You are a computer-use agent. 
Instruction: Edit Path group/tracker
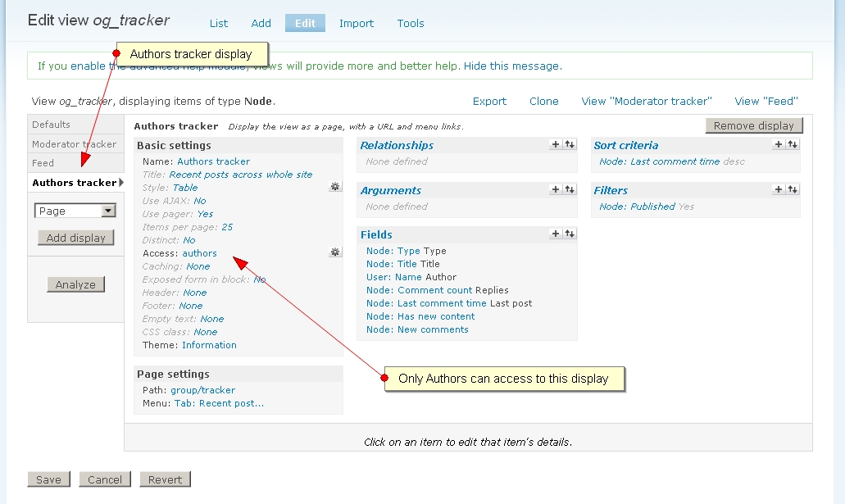point(202,390)
